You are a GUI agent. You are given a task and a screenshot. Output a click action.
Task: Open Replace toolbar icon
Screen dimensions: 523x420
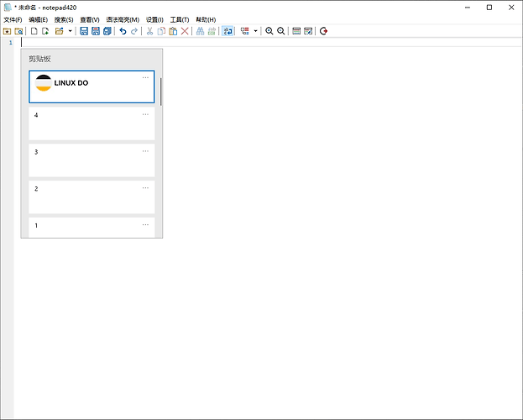coord(212,31)
